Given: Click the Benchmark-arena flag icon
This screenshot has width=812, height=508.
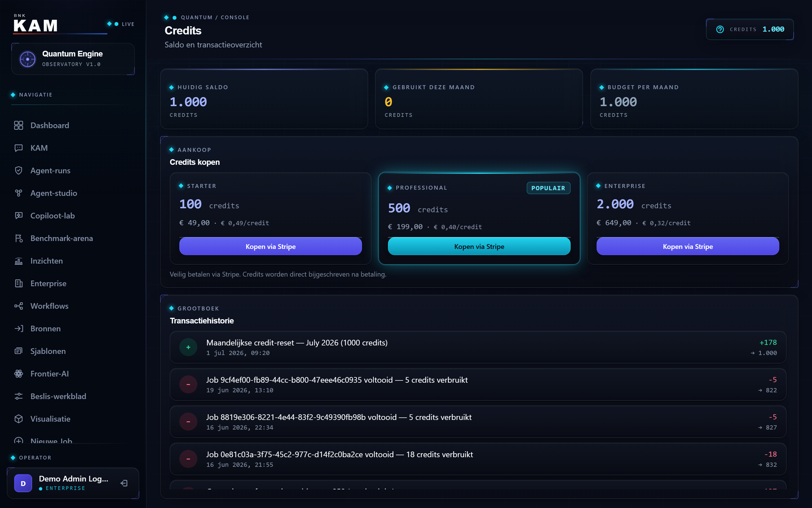Looking at the screenshot, I should (x=18, y=238).
